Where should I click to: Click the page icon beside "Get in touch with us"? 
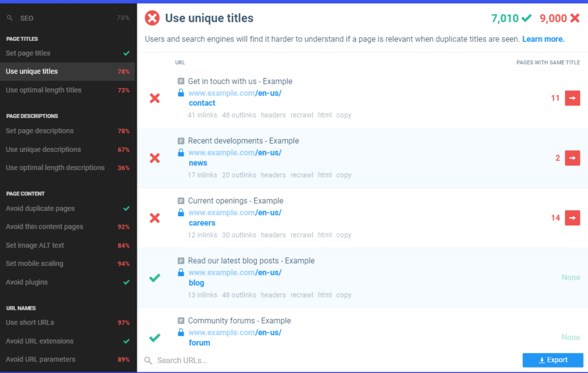tap(180, 81)
